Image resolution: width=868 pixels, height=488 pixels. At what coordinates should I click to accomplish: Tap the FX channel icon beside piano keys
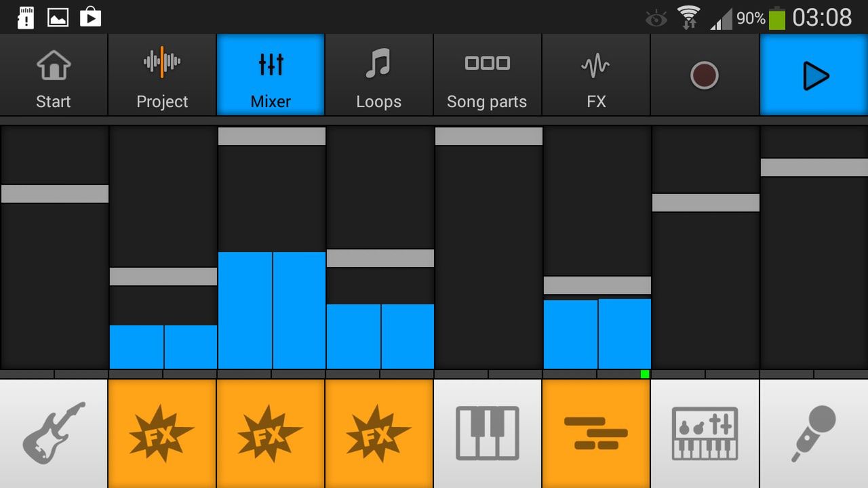(379, 434)
